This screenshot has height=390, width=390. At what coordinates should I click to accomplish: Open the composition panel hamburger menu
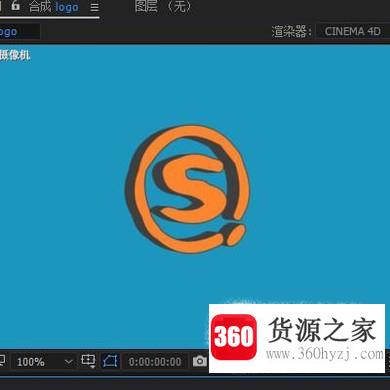tap(95, 7)
